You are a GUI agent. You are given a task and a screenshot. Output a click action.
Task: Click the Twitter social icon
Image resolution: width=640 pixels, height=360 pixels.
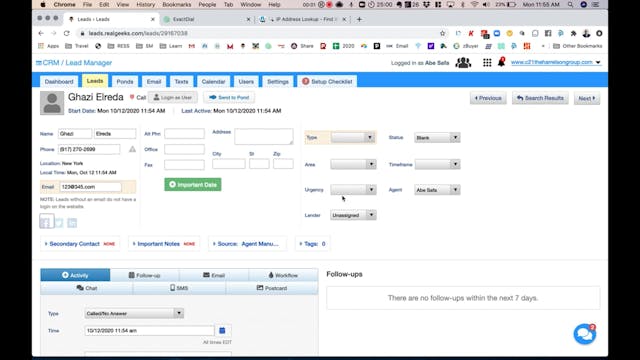[x=59, y=222]
